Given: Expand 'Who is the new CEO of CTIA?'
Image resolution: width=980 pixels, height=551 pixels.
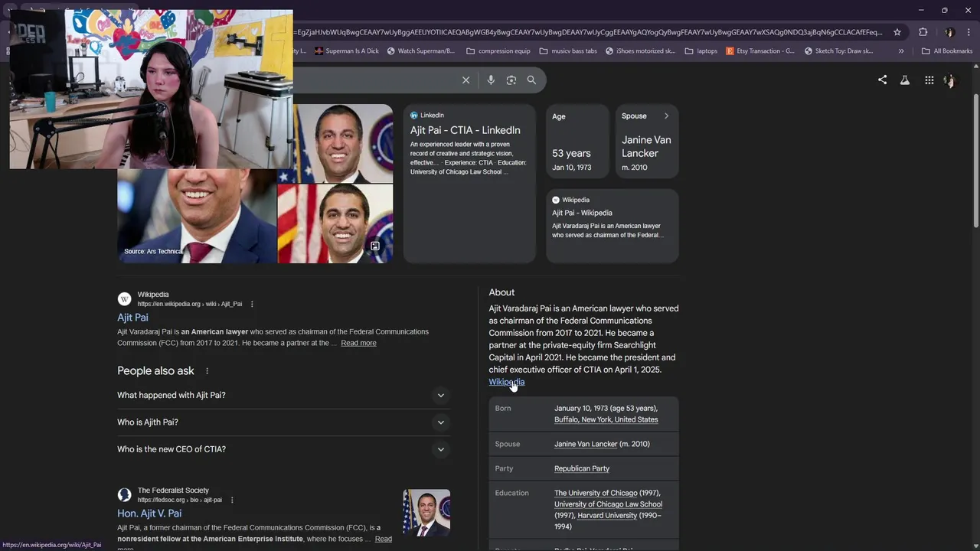Looking at the screenshot, I should pos(283,449).
